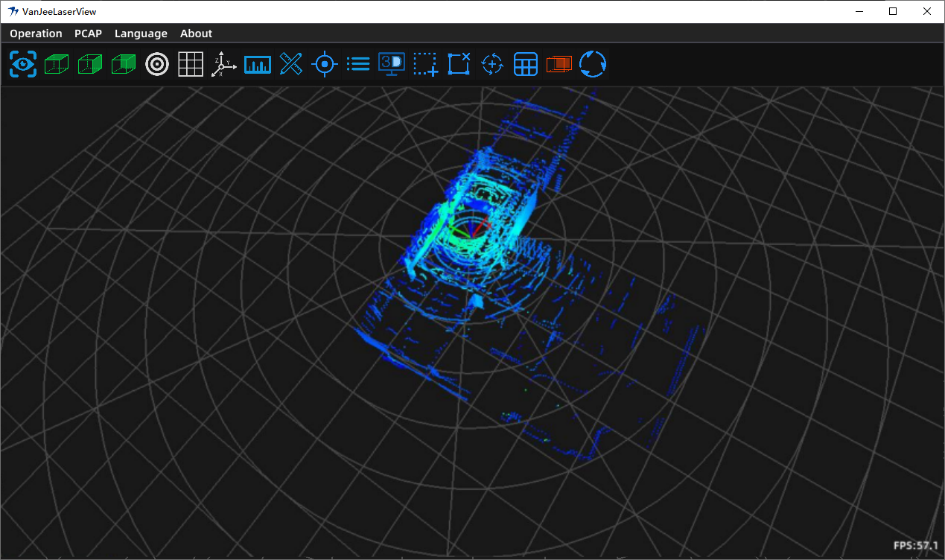Toggle the concentric circles grid icon
This screenshot has height=560, width=945.
click(156, 64)
